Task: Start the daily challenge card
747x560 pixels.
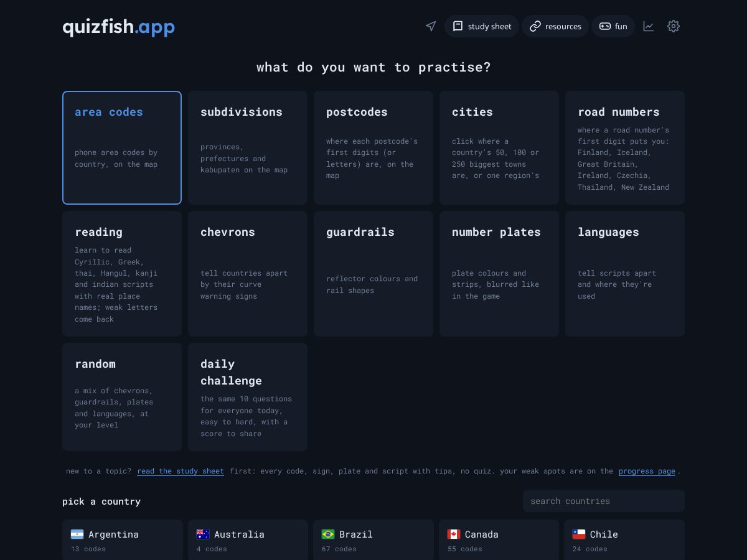Action: [248, 397]
